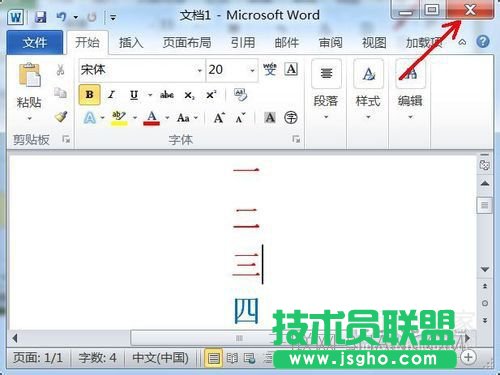Open the 字体 font dialog launcher
The width and height of the screenshot is (500, 375).
(296, 139)
